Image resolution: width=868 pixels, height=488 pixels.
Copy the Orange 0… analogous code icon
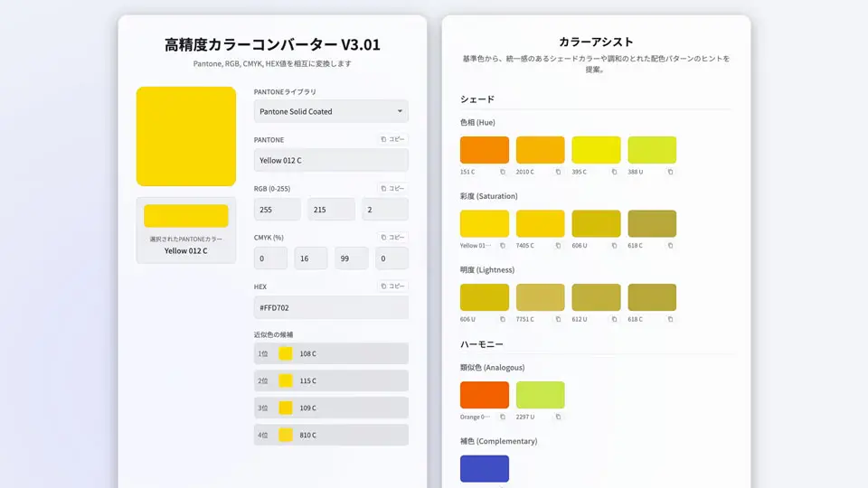(503, 418)
